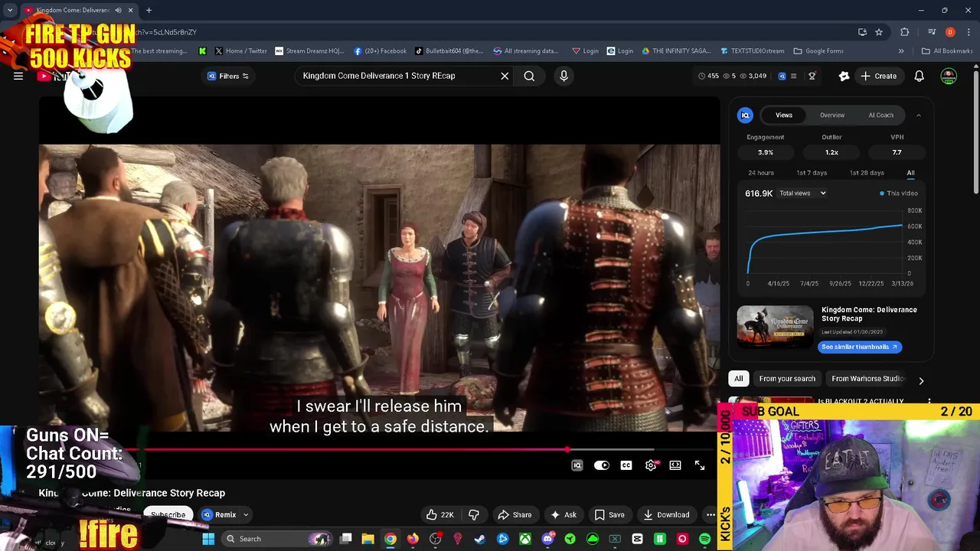Image resolution: width=980 pixels, height=551 pixels.
Task: Open the player settings gear
Action: [x=651, y=465]
